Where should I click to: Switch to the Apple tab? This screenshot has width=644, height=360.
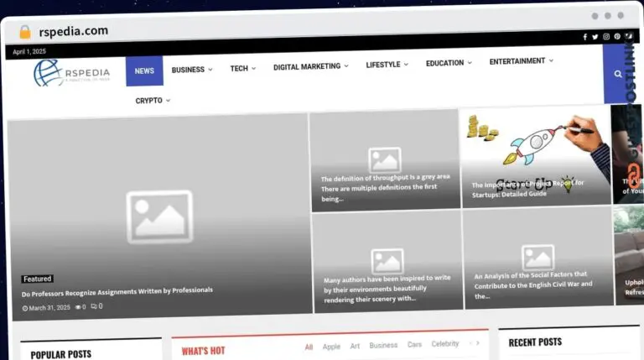pos(331,346)
